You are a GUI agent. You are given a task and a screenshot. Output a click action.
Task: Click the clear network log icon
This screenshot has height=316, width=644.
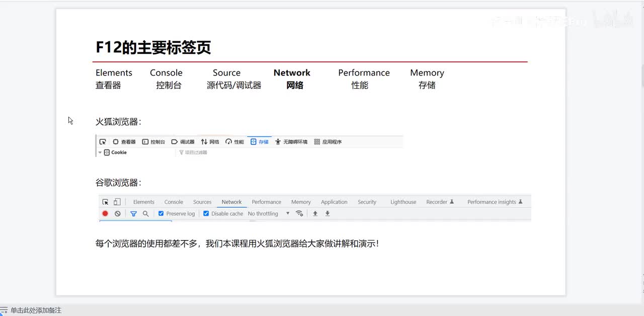117,213
